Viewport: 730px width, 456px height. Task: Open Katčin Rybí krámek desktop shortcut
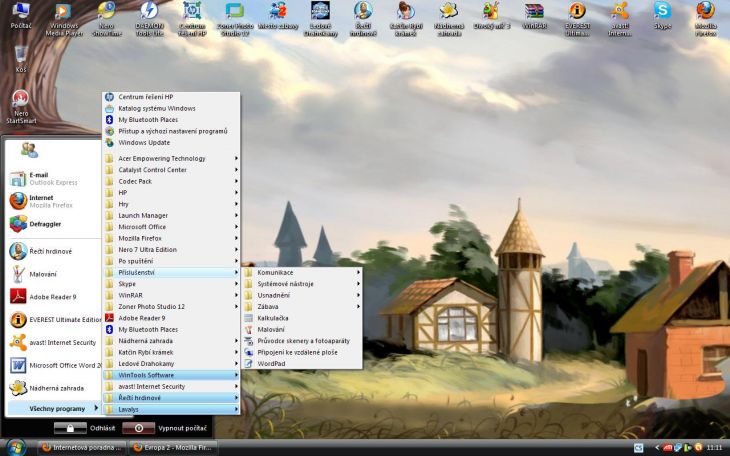point(406,20)
